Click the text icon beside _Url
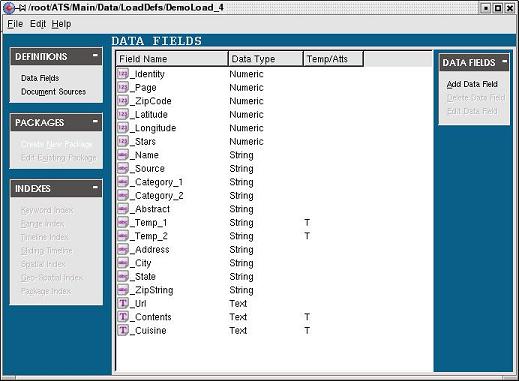 (123, 303)
